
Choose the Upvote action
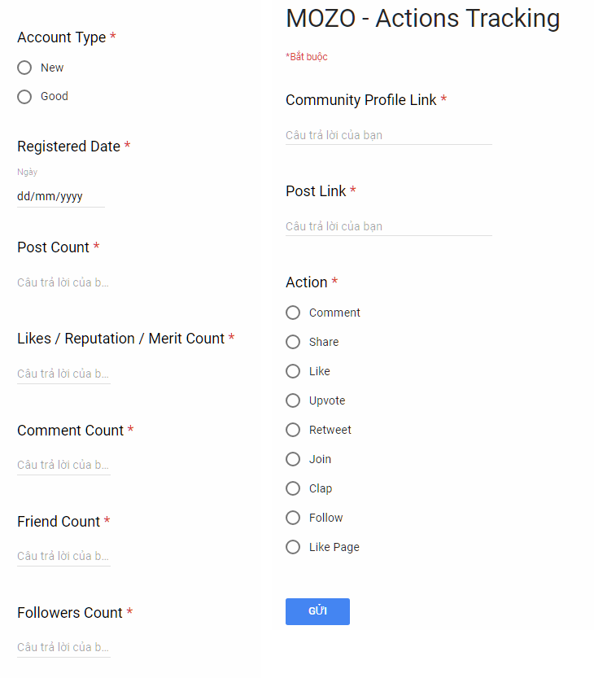pyautogui.click(x=293, y=400)
